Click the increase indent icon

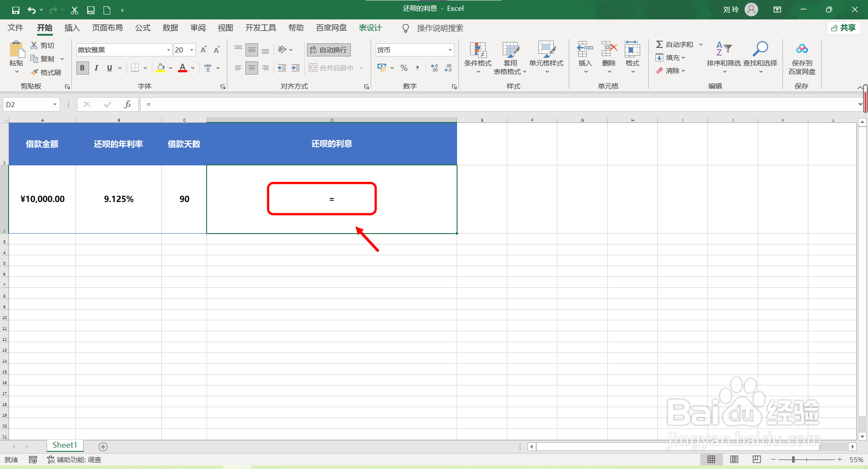point(295,68)
